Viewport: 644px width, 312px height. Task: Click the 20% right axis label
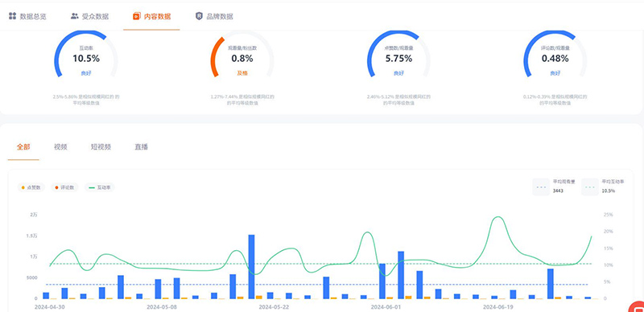(609, 232)
